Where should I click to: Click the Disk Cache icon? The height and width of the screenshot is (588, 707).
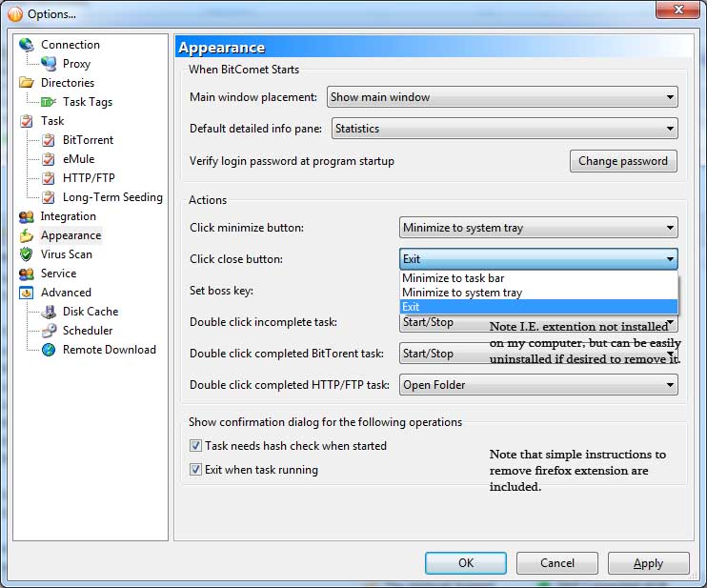49,312
